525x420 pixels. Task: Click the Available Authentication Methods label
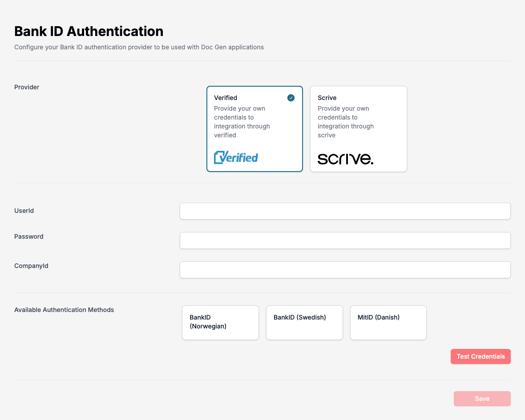64,310
